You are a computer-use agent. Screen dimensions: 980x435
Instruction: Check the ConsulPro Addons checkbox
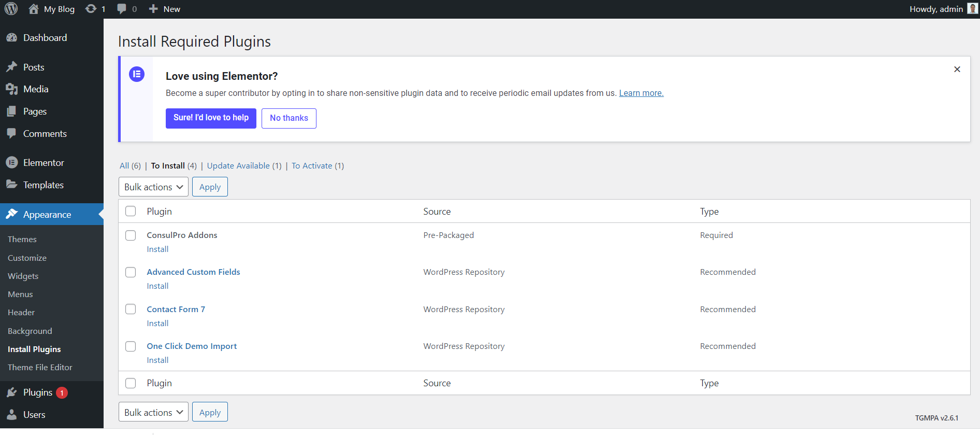[x=131, y=235]
